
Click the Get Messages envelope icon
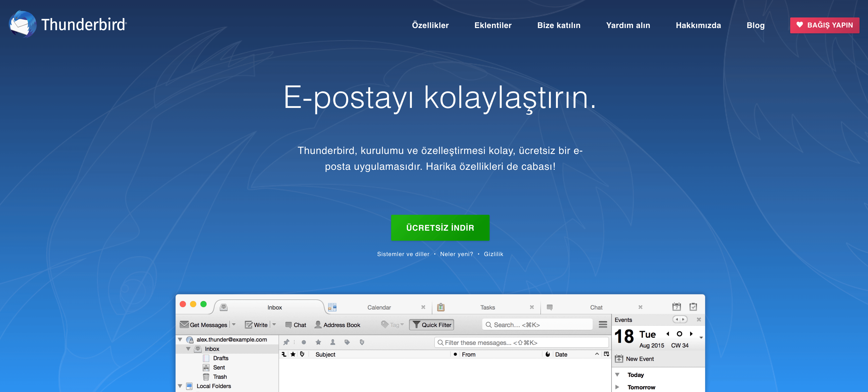click(x=184, y=325)
